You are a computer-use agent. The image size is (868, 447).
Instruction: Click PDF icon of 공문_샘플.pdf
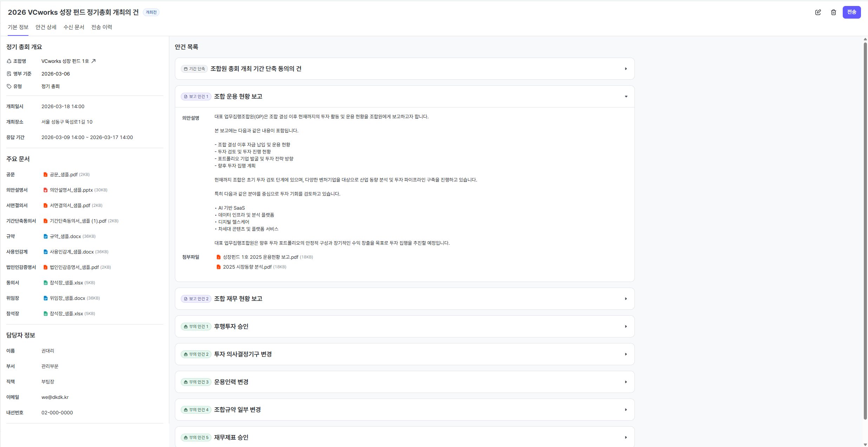coord(45,175)
